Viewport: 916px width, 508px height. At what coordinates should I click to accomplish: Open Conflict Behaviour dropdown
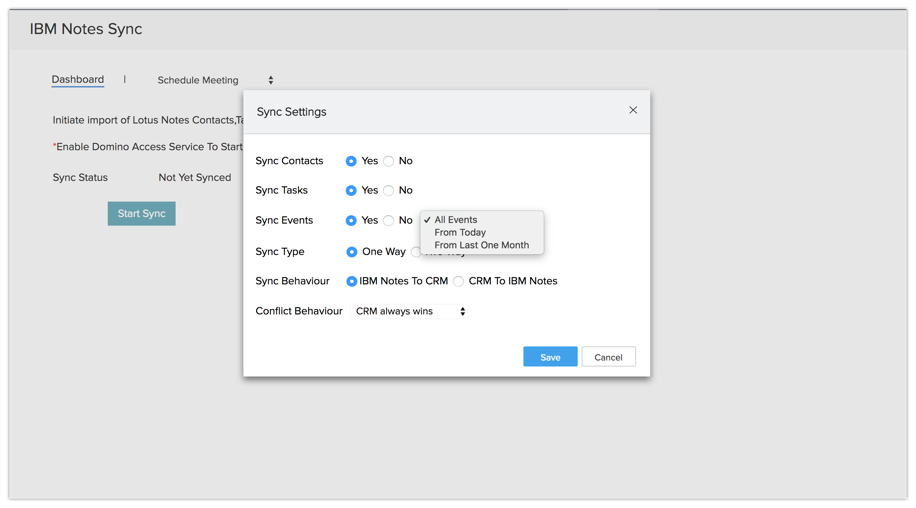point(408,311)
